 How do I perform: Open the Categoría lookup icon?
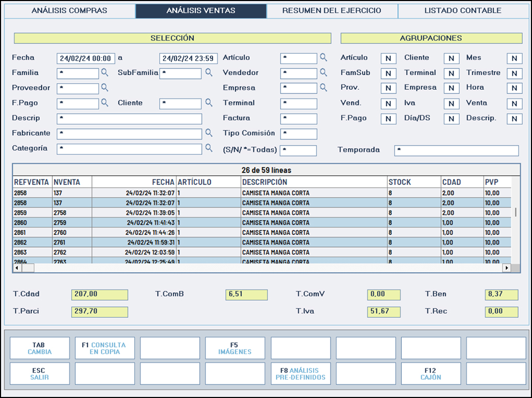(x=209, y=148)
